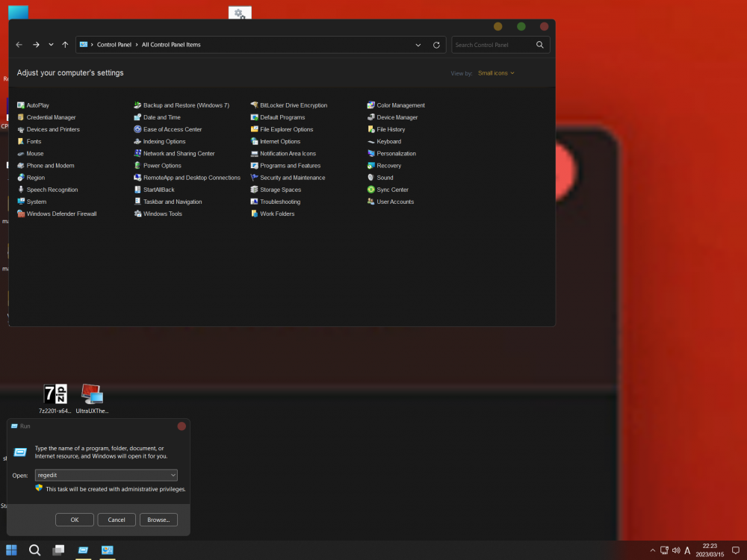
Task: Go back in Control Panel navigation
Action: coord(19,45)
